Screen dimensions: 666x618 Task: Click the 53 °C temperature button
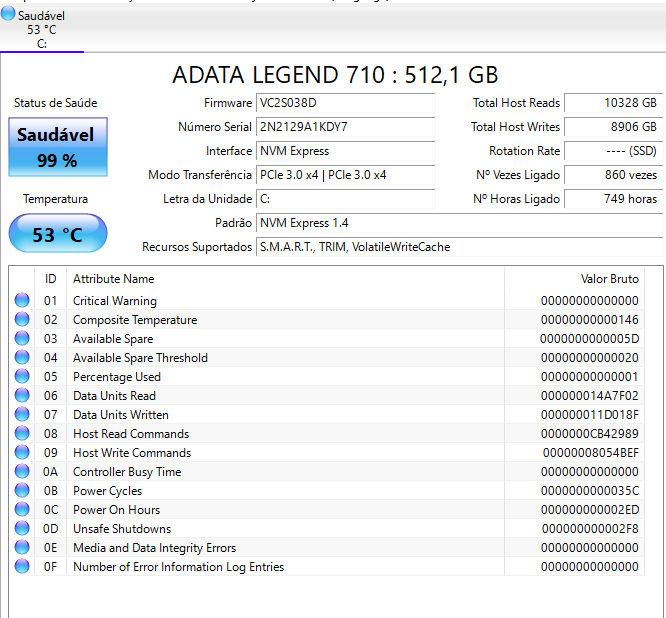point(58,234)
